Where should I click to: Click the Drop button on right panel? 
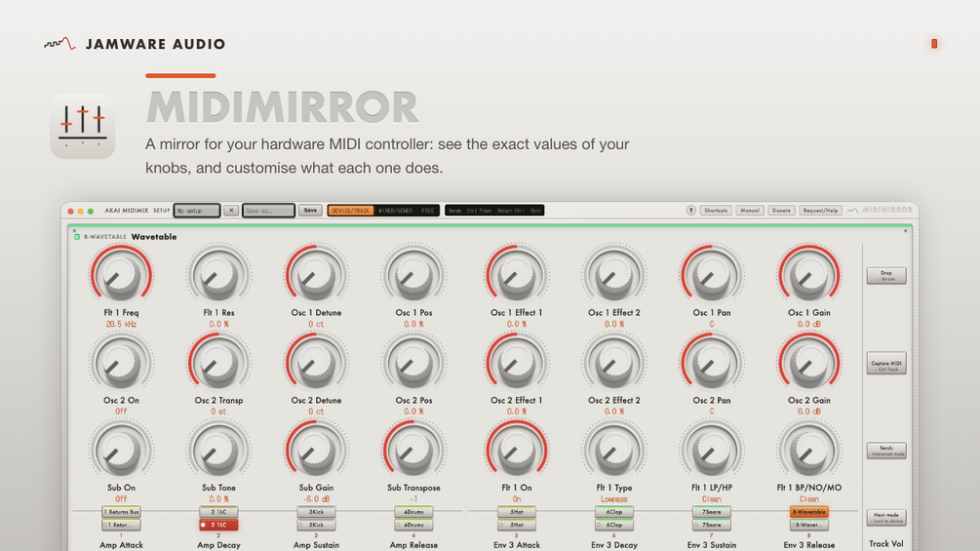[x=886, y=275]
